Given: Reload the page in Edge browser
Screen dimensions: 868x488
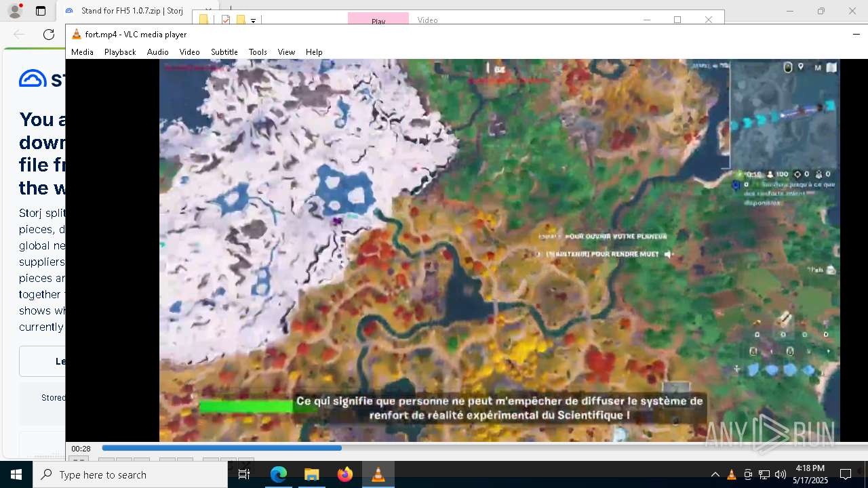Looking at the screenshot, I should tap(49, 35).
